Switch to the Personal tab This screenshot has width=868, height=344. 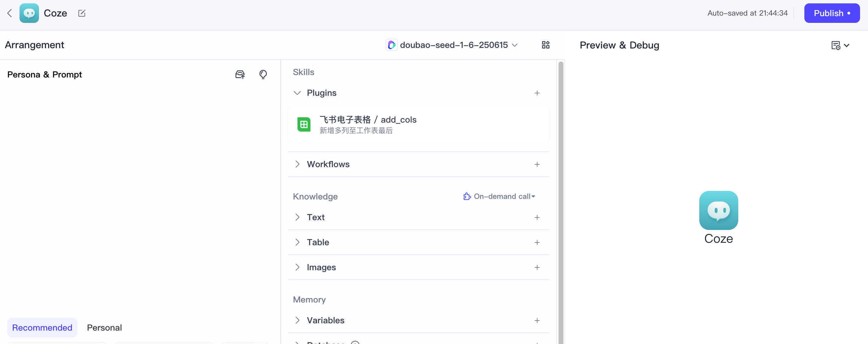pyautogui.click(x=104, y=328)
